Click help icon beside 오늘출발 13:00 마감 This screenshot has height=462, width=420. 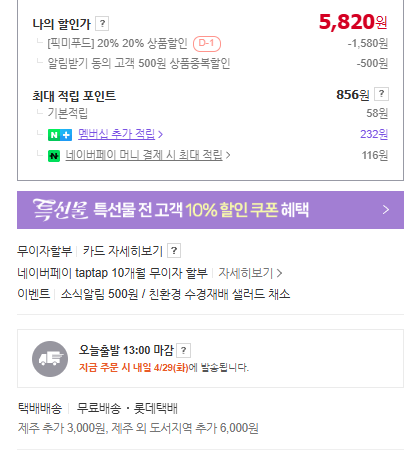(183, 350)
